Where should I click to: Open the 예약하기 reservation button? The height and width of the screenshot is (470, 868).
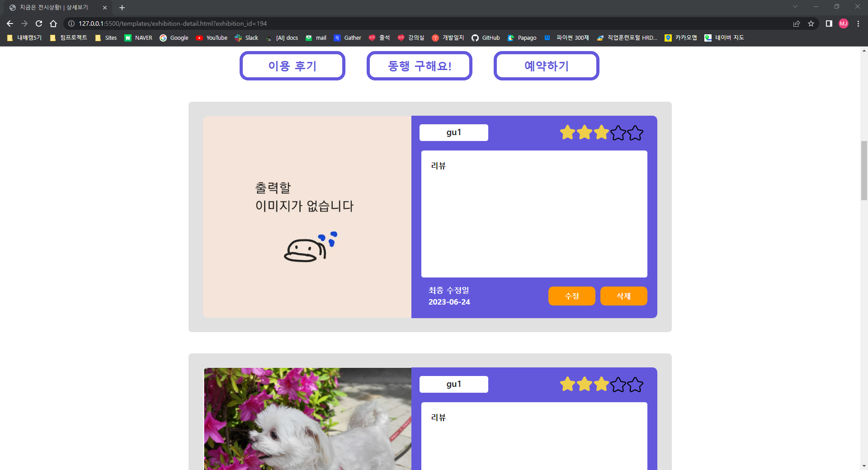547,66
